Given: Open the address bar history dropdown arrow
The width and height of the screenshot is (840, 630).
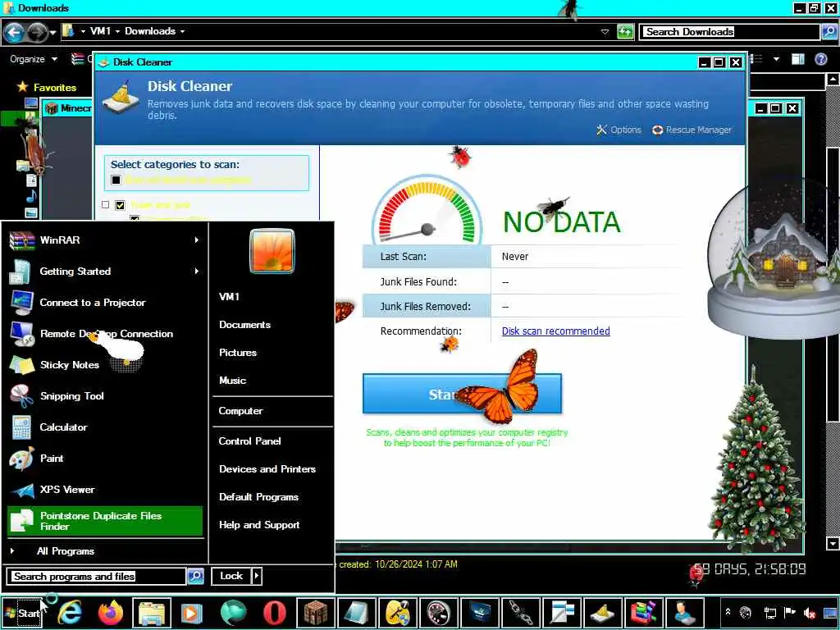Looking at the screenshot, I should point(605,32).
